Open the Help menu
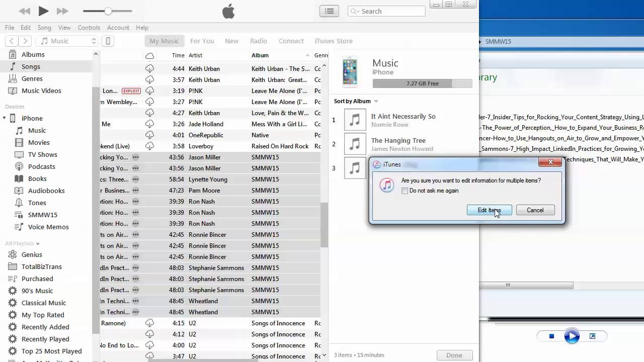This screenshot has height=362, width=644. [x=142, y=28]
